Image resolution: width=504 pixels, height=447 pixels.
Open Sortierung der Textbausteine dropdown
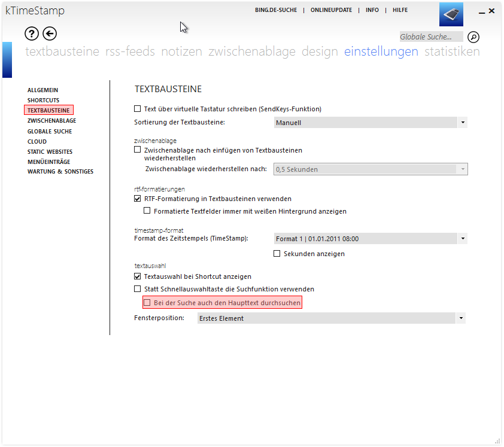tap(371, 123)
